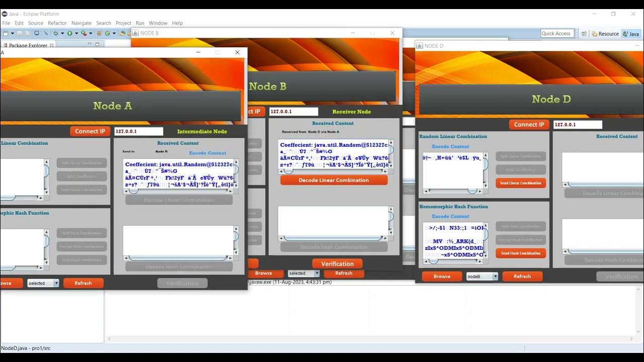The image size is (644, 362).
Task: Click Browse button in Node B window
Action: [x=263, y=273]
